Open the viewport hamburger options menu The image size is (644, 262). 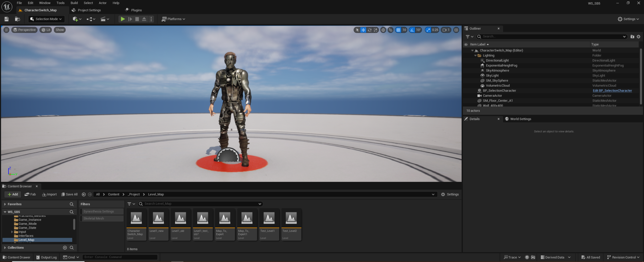click(x=6, y=30)
